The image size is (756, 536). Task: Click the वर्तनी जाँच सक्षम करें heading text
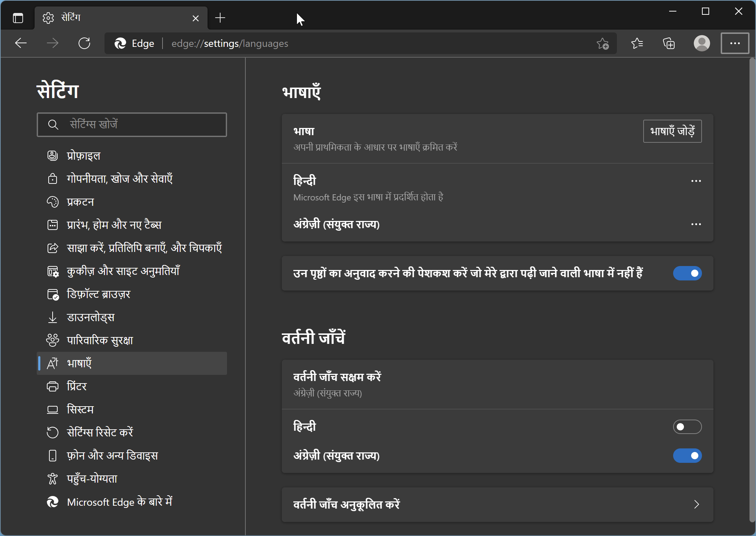tap(337, 377)
